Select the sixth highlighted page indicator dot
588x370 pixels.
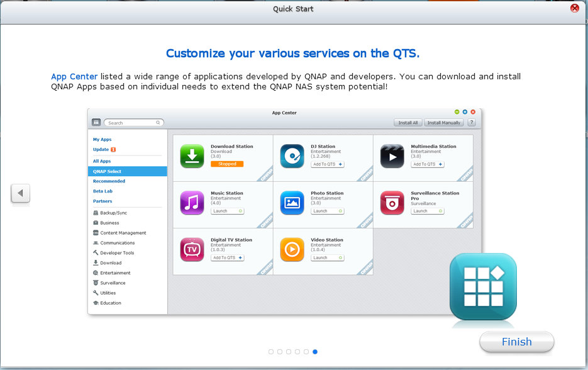tap(315, 352)
